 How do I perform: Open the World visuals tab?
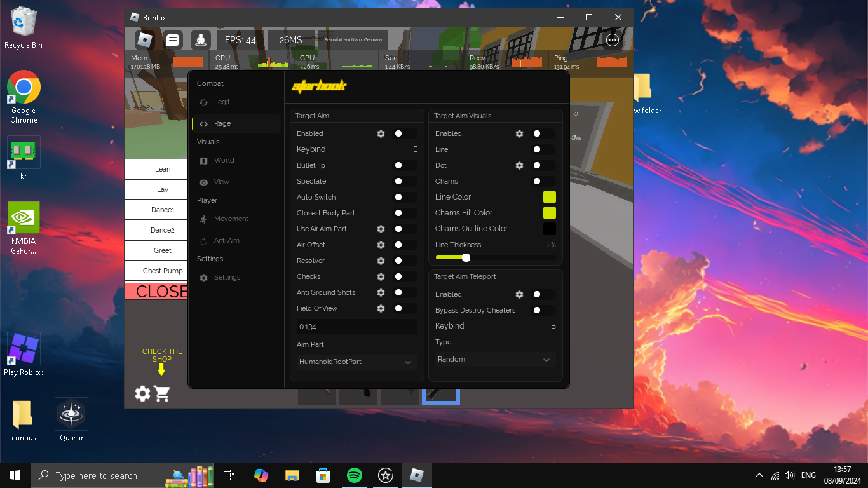(x=236, y=160)
